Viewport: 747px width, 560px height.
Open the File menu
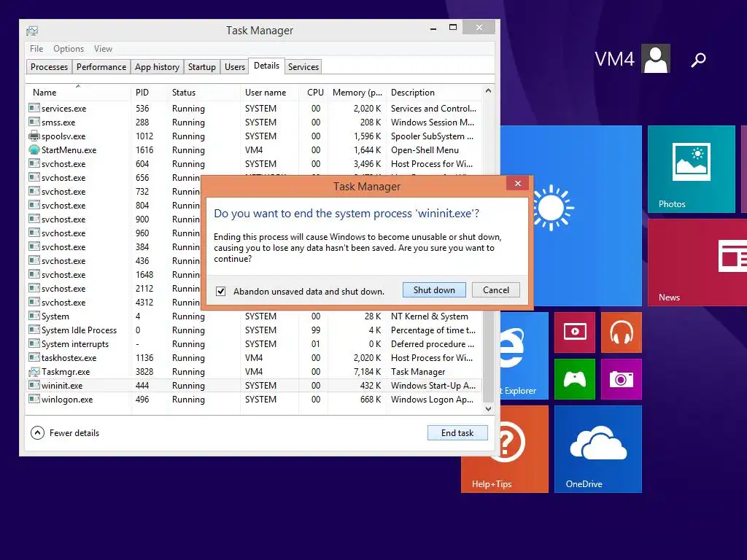[36, 49]
